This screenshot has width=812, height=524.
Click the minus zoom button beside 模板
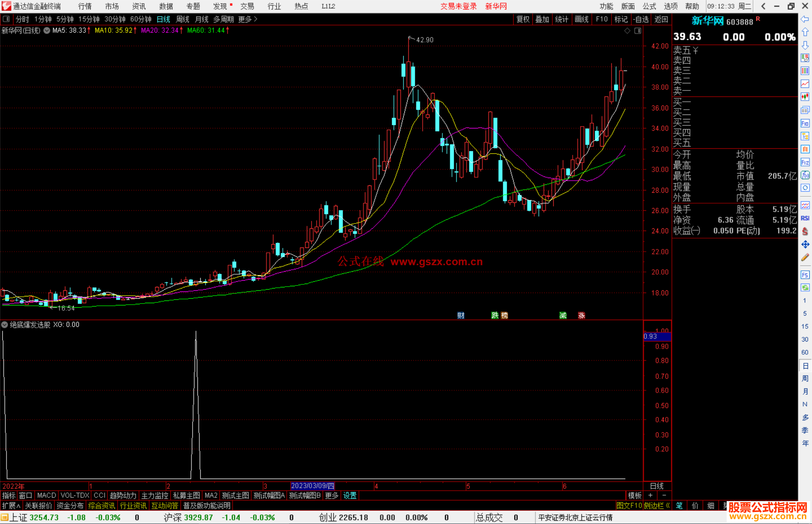point(664,495)
